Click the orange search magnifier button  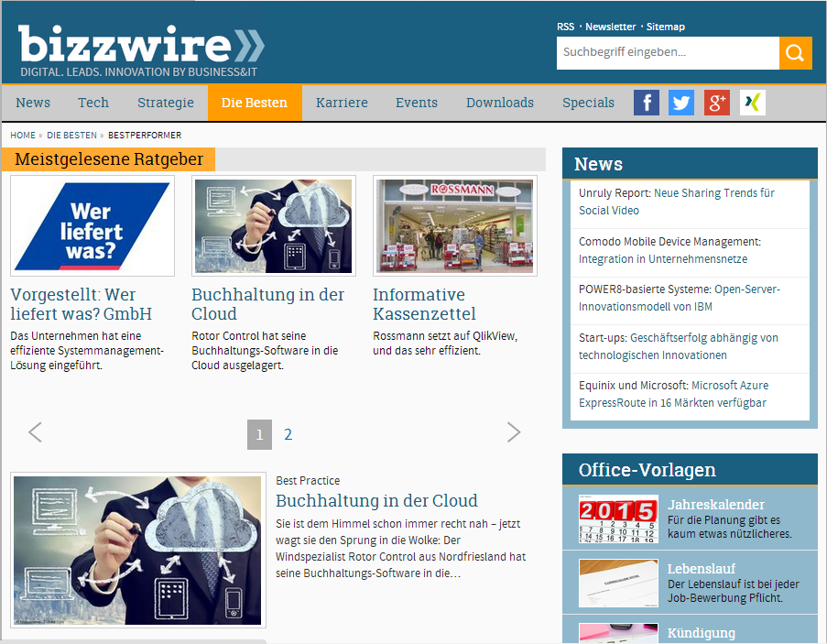coord(795,53)
